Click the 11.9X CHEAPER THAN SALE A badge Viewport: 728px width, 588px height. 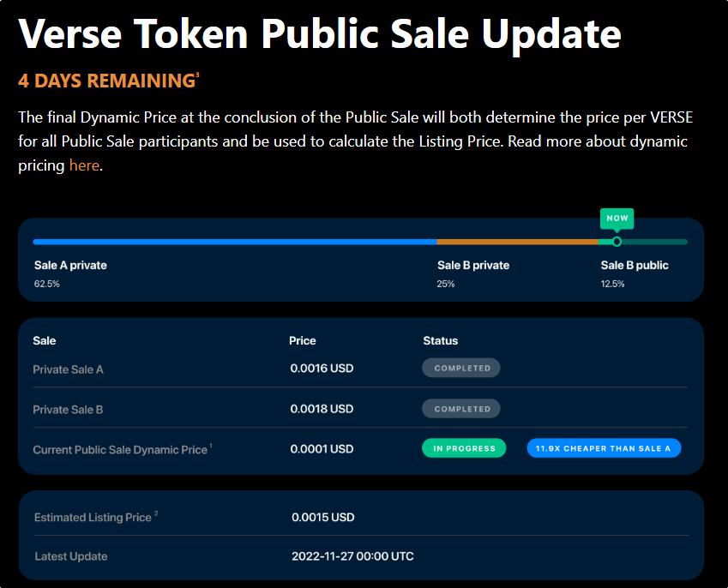[604, 448]
